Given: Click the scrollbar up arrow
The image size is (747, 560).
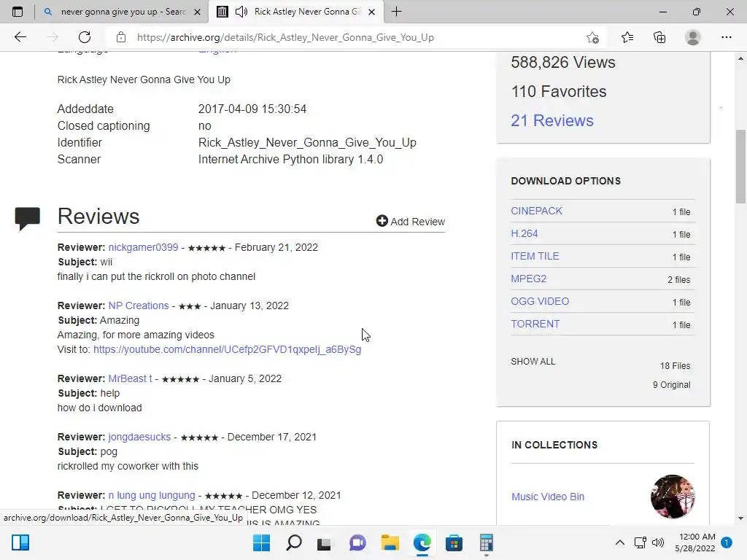Looking at the screenshot, I should 740,58.
